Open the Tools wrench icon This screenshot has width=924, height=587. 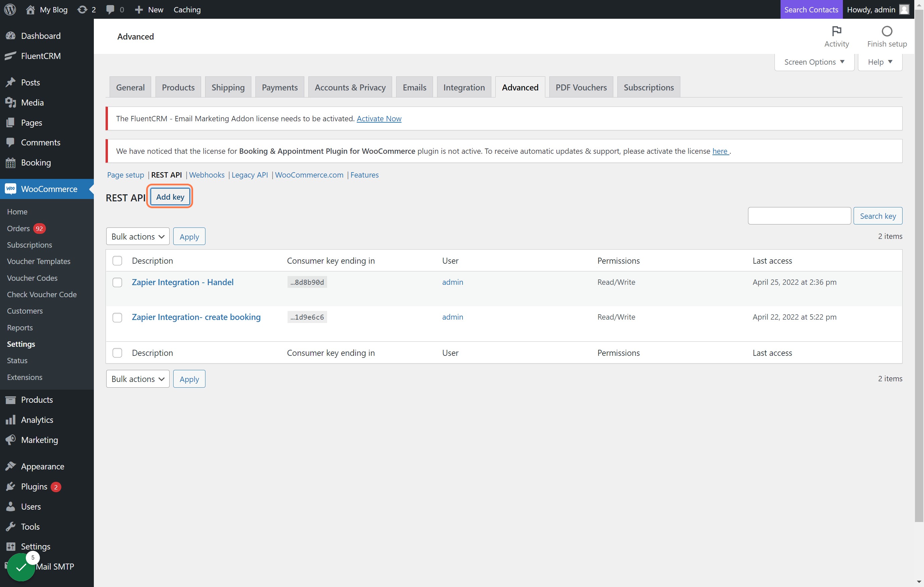(11, 526)
